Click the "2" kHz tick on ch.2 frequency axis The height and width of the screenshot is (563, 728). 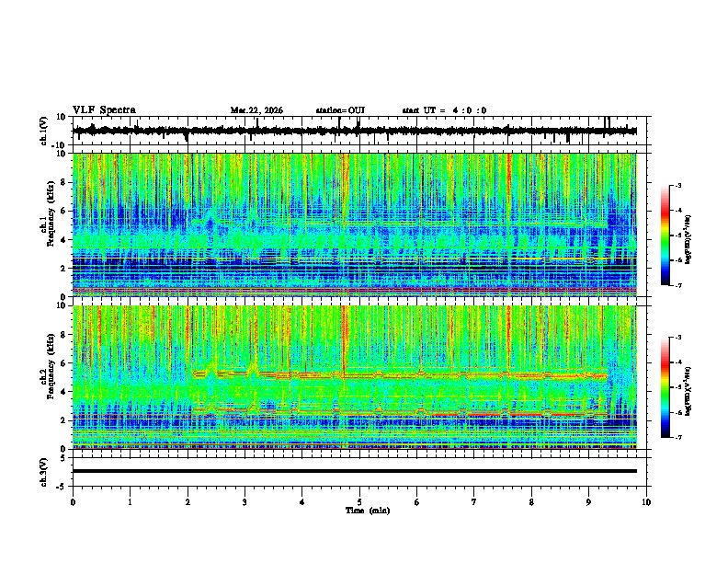click(64, 420)
